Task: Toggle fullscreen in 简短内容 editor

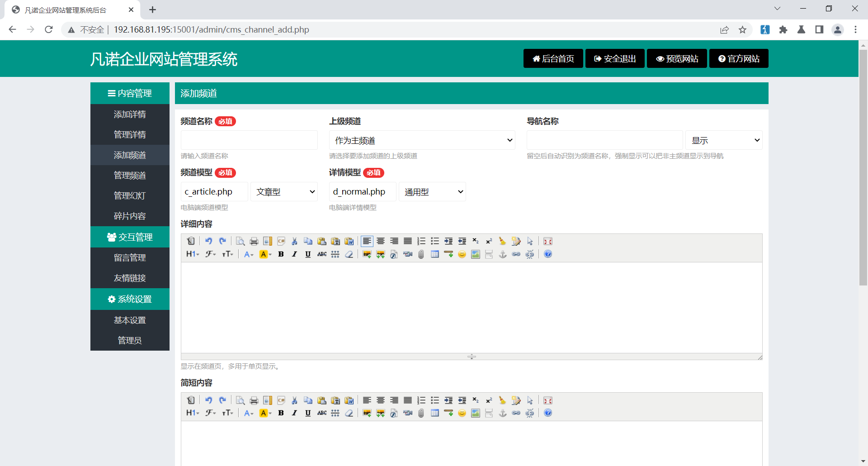Action: [x=548, y=400]
